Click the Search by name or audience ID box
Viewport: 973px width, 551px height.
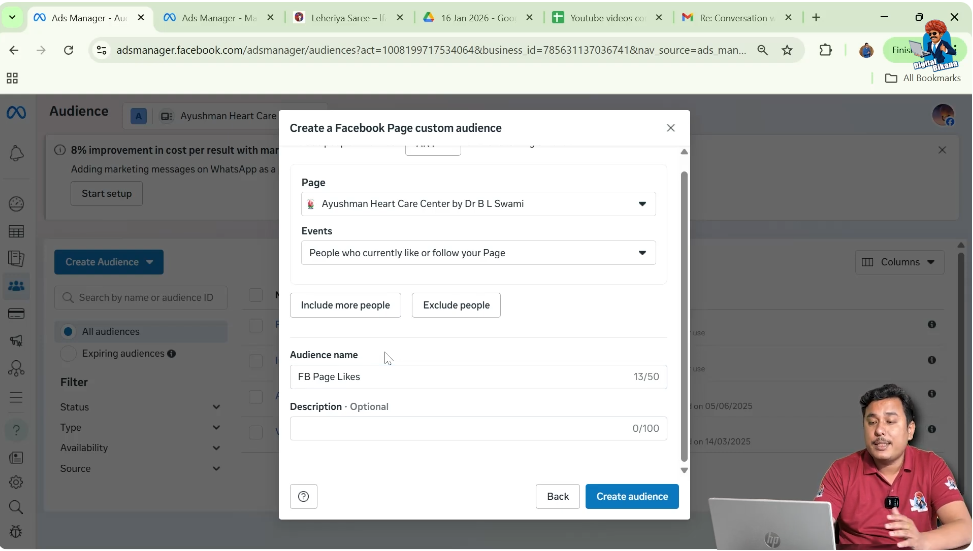tap(141, 298)
